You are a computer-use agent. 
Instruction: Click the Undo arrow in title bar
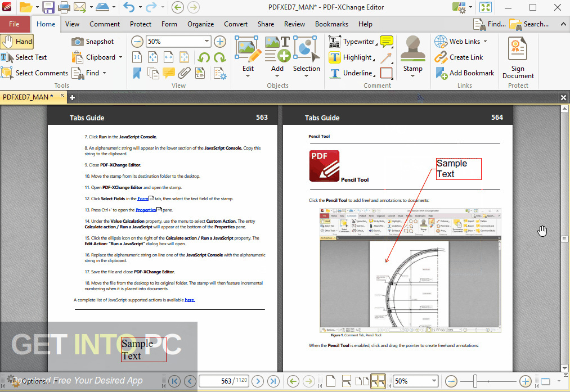click(x=129, y=7)
